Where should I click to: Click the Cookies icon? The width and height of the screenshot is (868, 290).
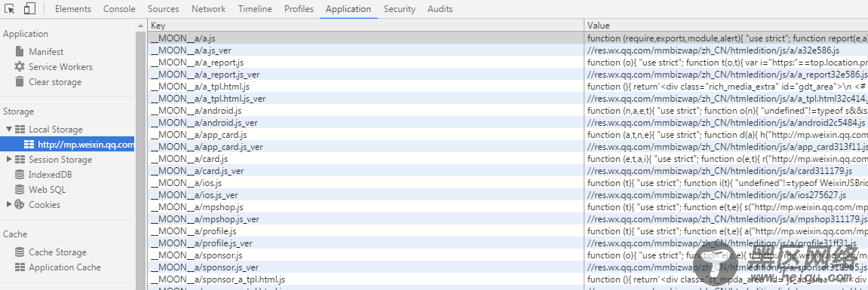point(20,204)
